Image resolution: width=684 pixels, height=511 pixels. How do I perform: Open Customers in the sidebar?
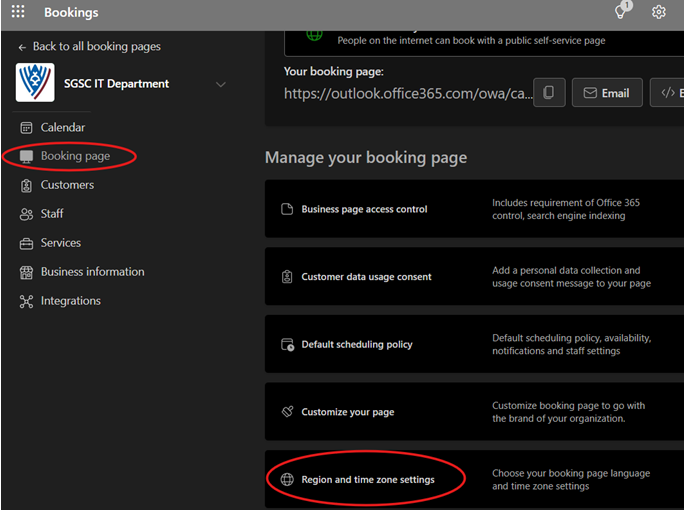(67, 185)
